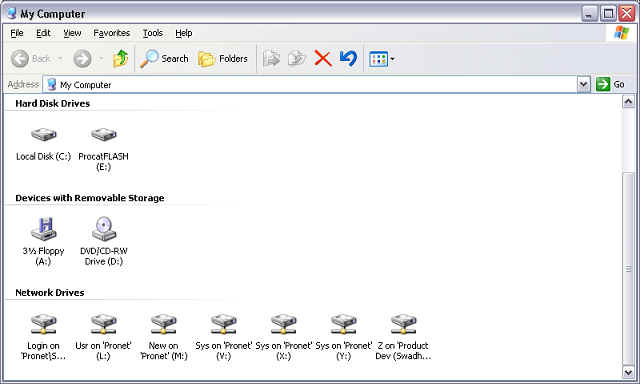640x384 pixels.
Task: Select 3½ Floppy (A:) drive
Action: (43, 241)
